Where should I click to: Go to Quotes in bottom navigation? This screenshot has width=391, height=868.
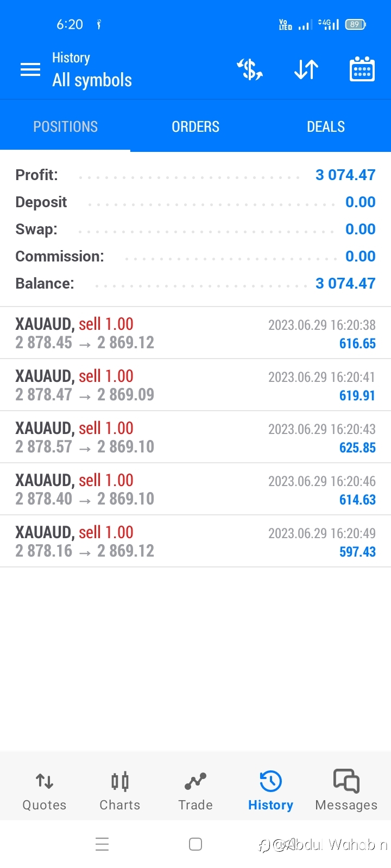coord(45,791)
